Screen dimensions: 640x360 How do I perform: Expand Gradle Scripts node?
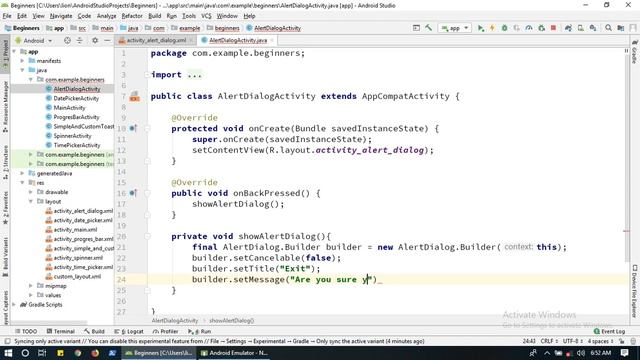coord(15,304)
